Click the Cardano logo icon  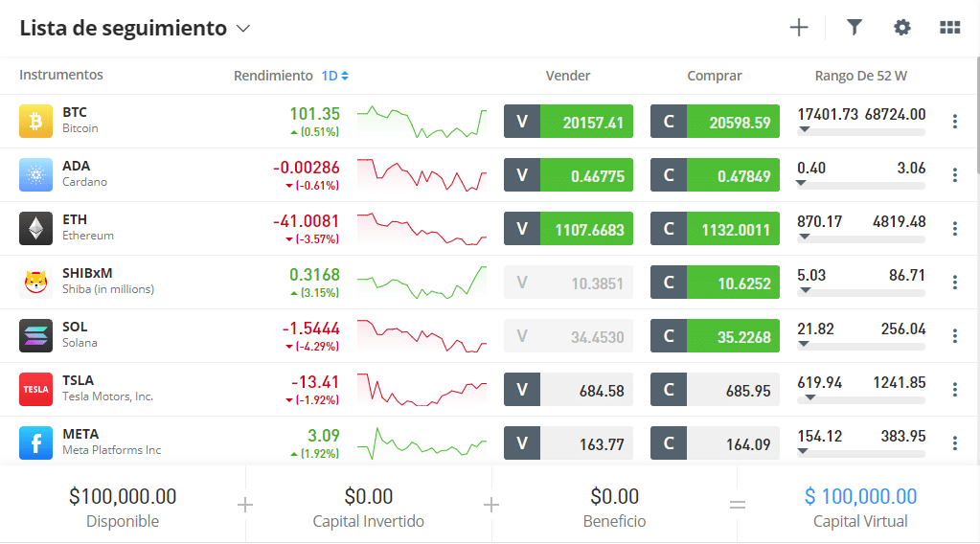click(x=35, y=175)
